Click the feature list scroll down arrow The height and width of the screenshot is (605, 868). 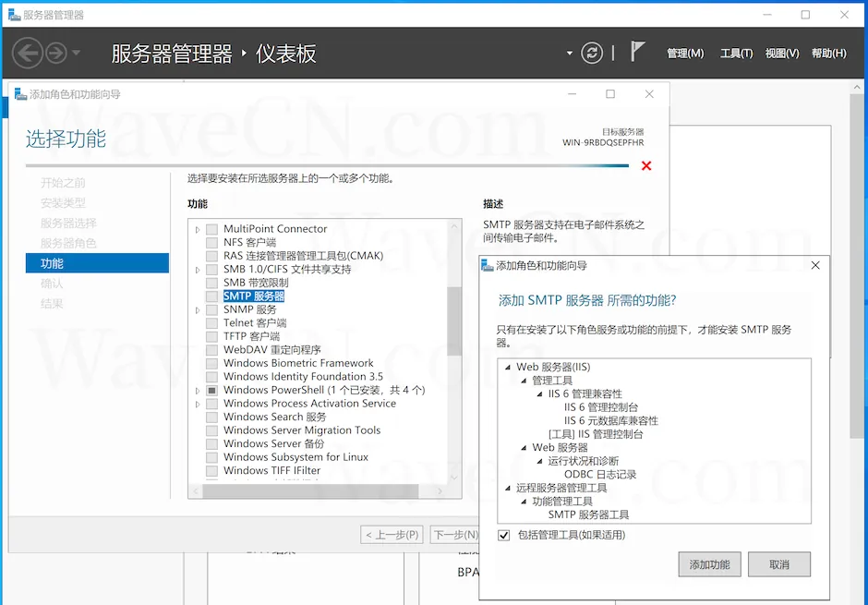[x=454, y=478]
